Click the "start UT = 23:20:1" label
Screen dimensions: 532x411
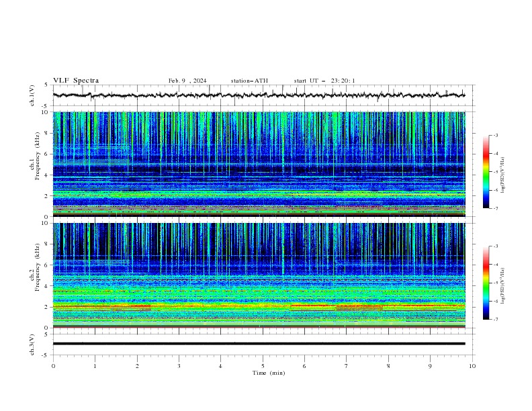(x=324, y=81)
